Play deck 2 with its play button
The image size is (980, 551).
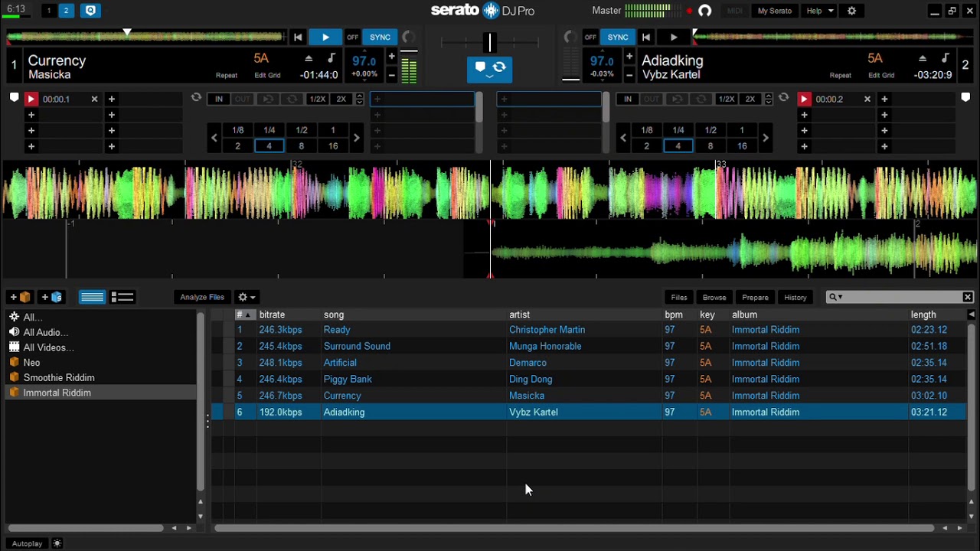pos(674,37)
